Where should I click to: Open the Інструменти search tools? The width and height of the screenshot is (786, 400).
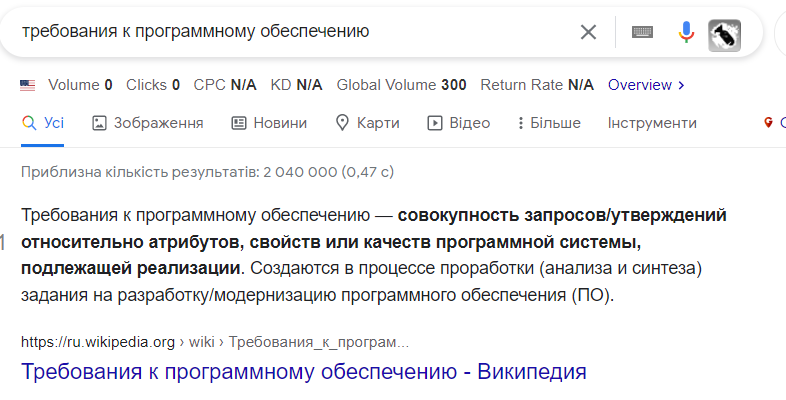652,123
